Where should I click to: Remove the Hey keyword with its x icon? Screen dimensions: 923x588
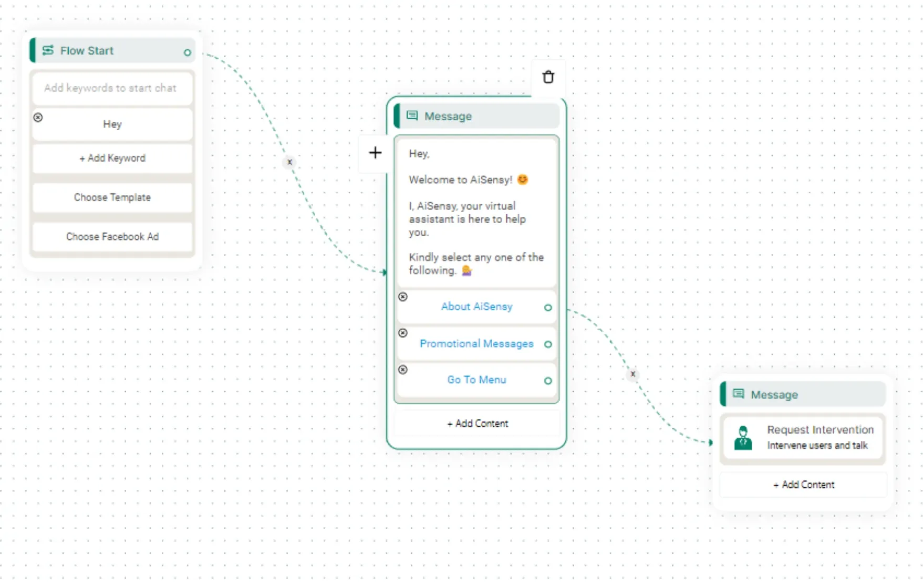38,118
